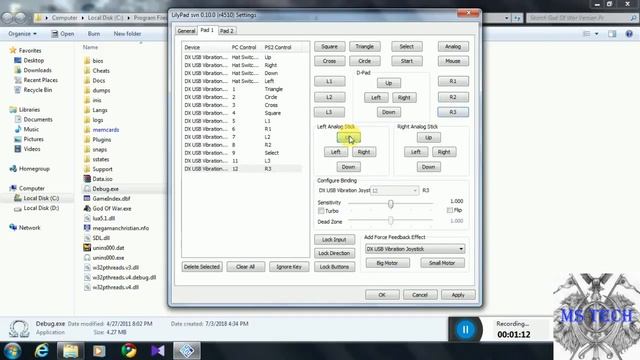The height and width of the screenshot is (360, 640).
Task: Click the Ignore Key button
Action: [x=289, y=267]
